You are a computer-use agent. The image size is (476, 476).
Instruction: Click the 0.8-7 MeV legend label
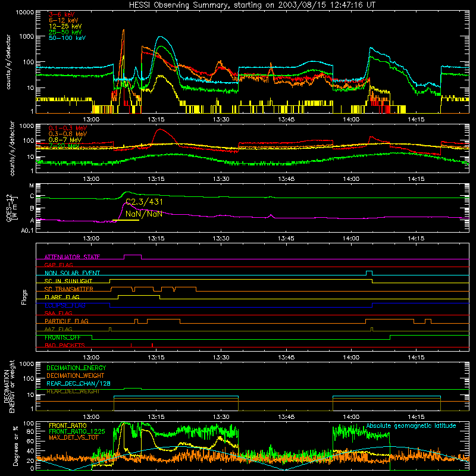point(65,140)
